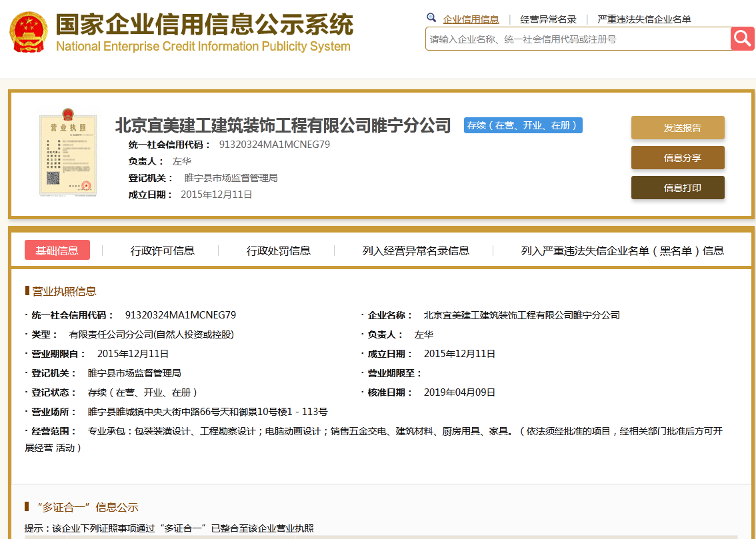
Task: Open the business license thumbnail image
Action: (68, 152)
